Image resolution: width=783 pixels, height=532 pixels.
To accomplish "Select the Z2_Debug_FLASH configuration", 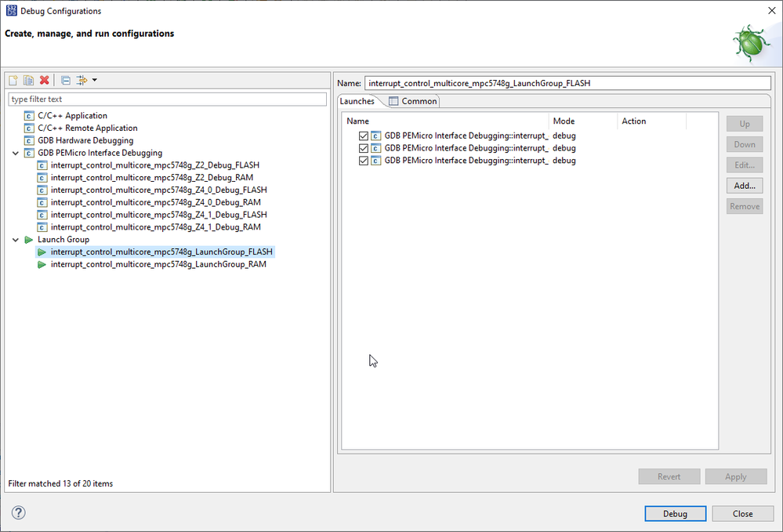I will click(155, 165).
